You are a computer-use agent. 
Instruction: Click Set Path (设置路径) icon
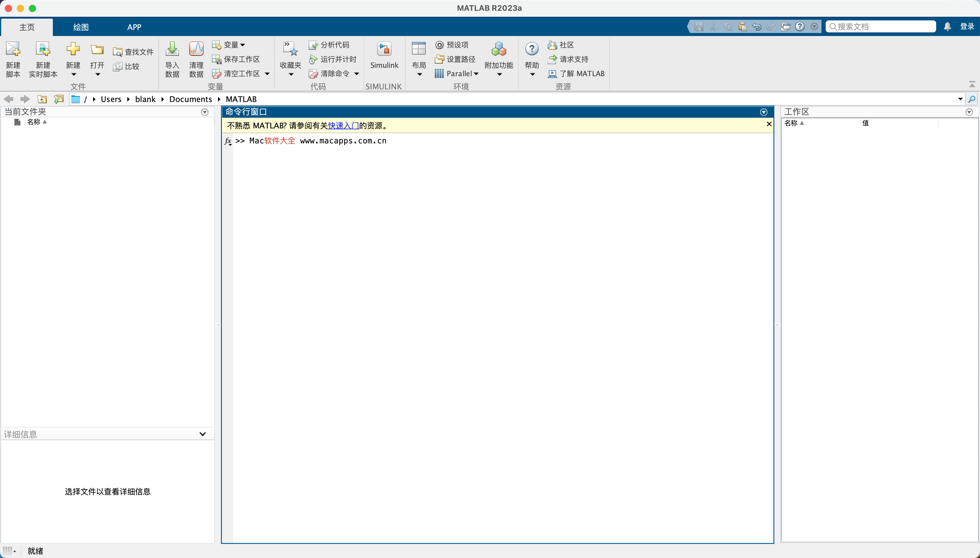pos(439,59)
